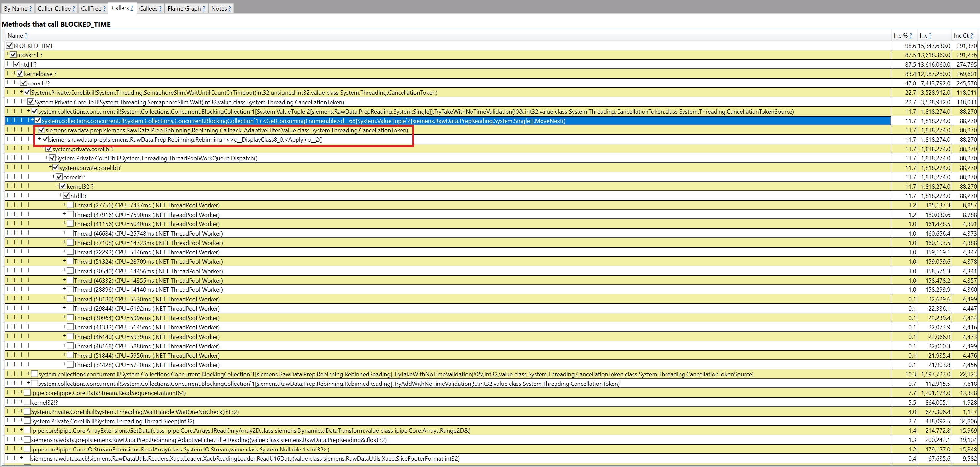Switch to the By Name tab

pos(15,8)
